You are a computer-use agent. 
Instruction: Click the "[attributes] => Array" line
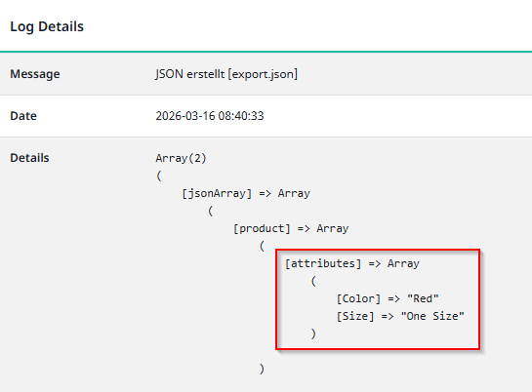point(352,263)
